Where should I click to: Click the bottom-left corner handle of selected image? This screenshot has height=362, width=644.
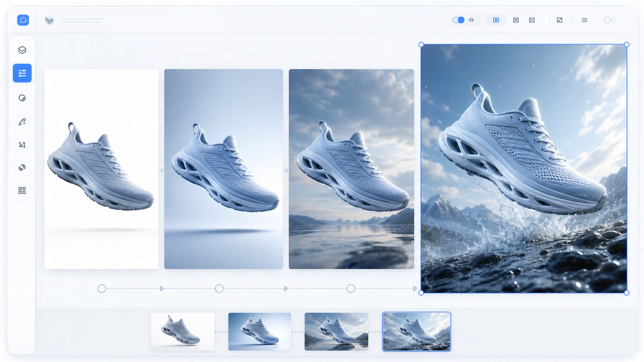pos(421,293)
